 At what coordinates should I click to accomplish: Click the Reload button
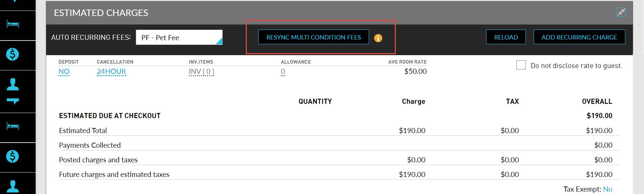pos(505,37)
